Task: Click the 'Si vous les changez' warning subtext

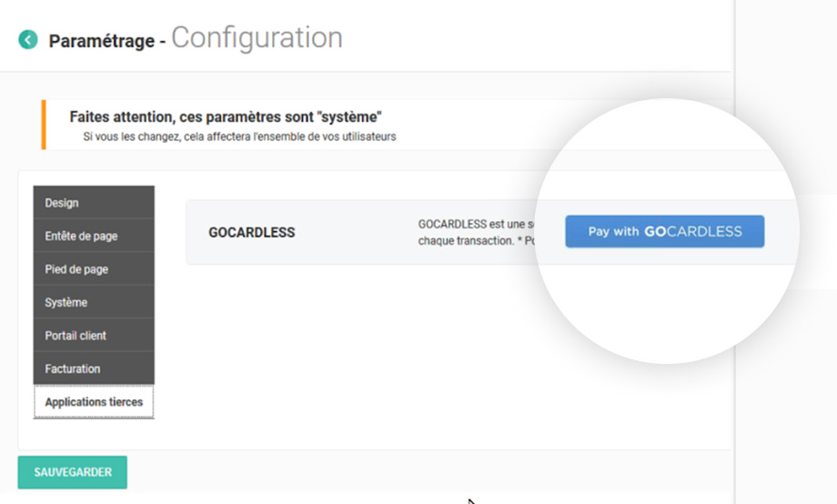Action: (x=238, y=137)
